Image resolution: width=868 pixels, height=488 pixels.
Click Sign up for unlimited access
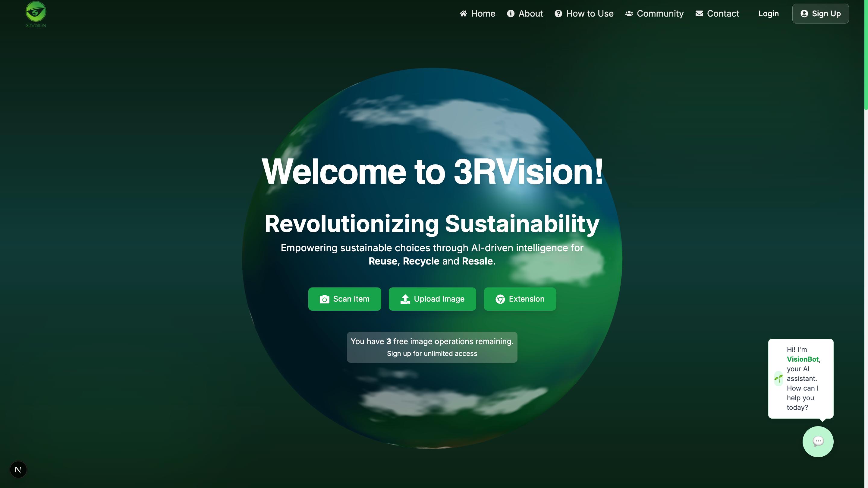tap(432, 353)
